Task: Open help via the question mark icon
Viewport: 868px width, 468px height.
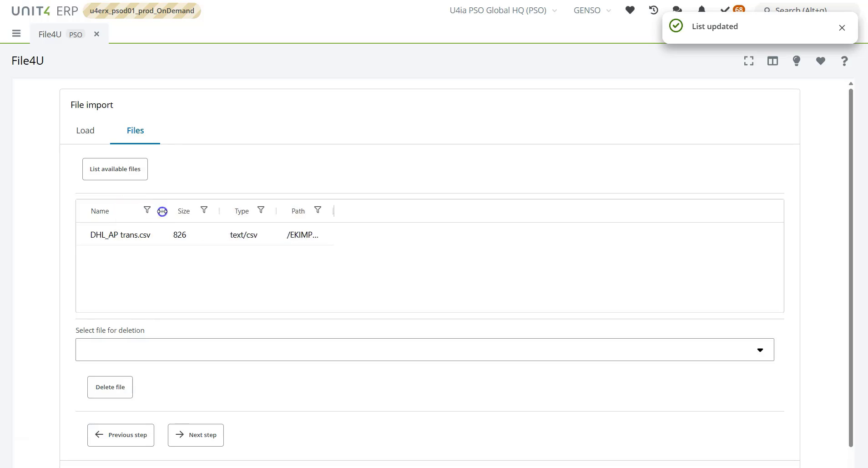Action: [844, 61]
